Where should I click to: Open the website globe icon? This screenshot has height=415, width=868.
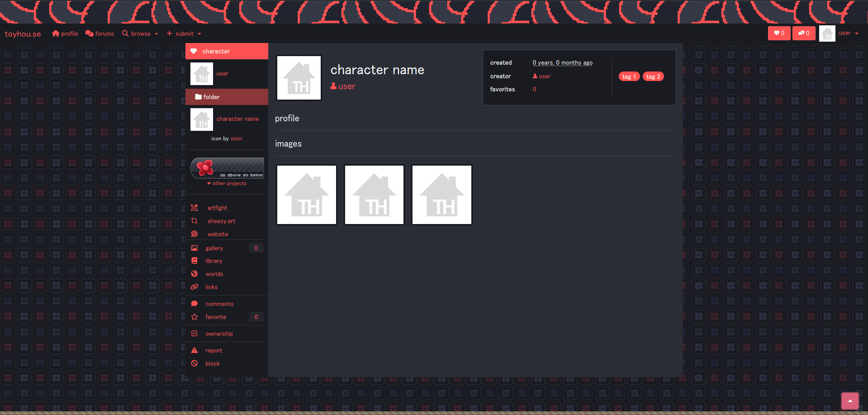tap(194, 234)
